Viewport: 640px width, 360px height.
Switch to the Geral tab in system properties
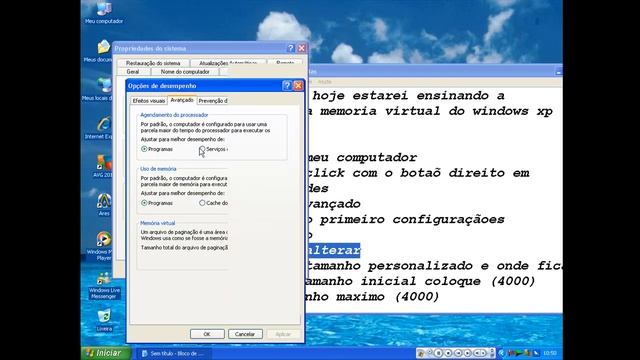coord(133,72)
